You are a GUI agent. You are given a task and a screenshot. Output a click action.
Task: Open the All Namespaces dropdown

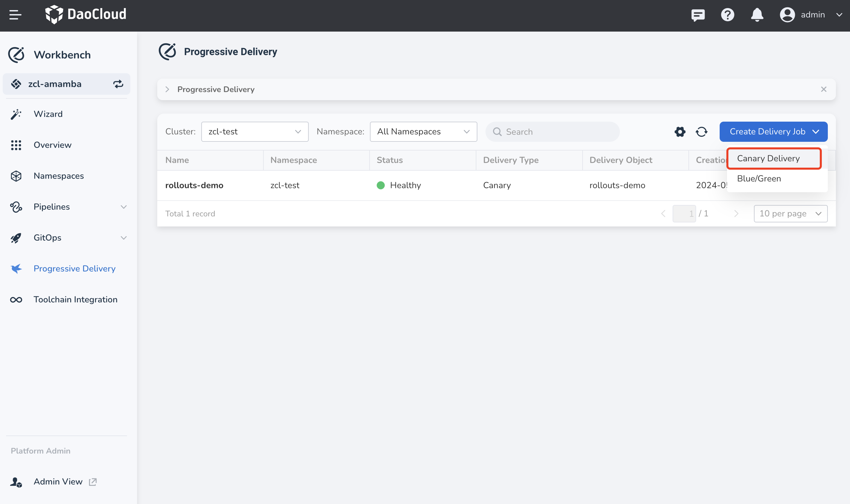(x=423, y=132)
